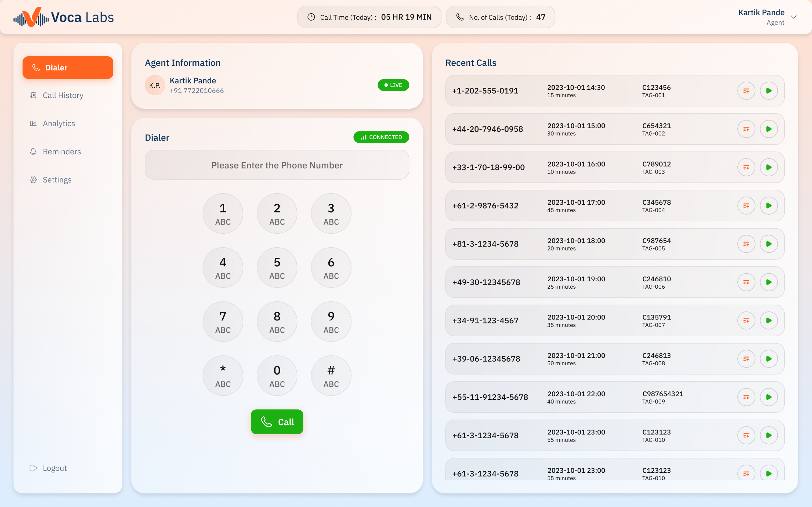812x507 pixels.
Task: Go to the Analytics section
Action: 59,124
